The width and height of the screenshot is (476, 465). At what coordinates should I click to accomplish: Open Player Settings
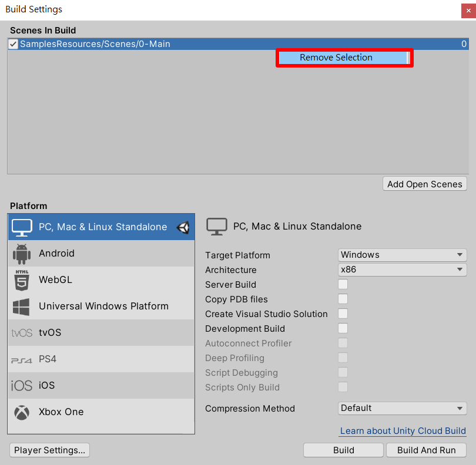click(50, 450)
